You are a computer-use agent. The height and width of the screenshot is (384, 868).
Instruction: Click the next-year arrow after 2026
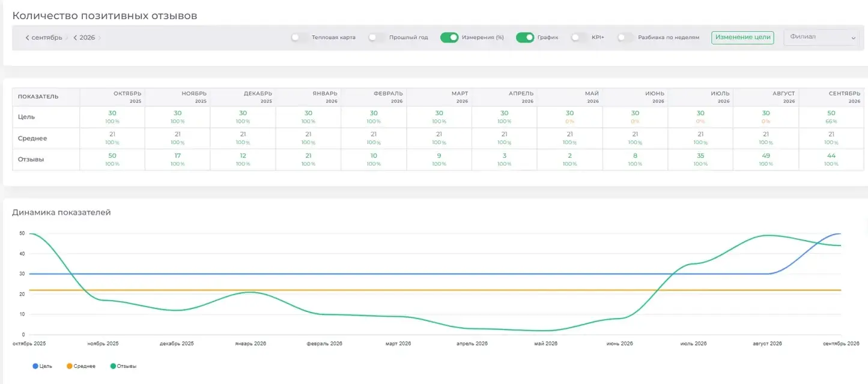100,38
